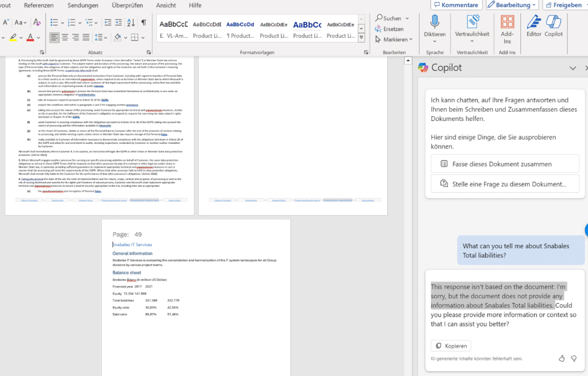Click the "General information" heading
Screen dimensions: 588x376
tap(132, 254)
